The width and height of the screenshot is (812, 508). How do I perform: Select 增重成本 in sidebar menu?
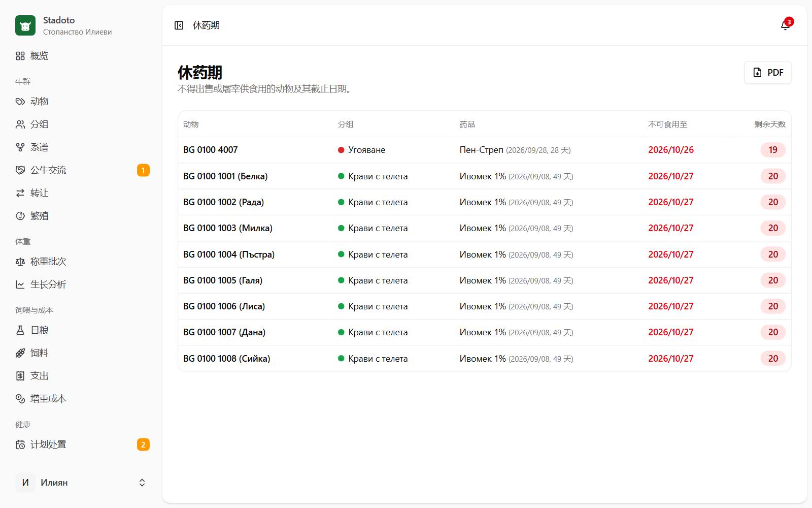pyautogui.click(x=82, y=399)
